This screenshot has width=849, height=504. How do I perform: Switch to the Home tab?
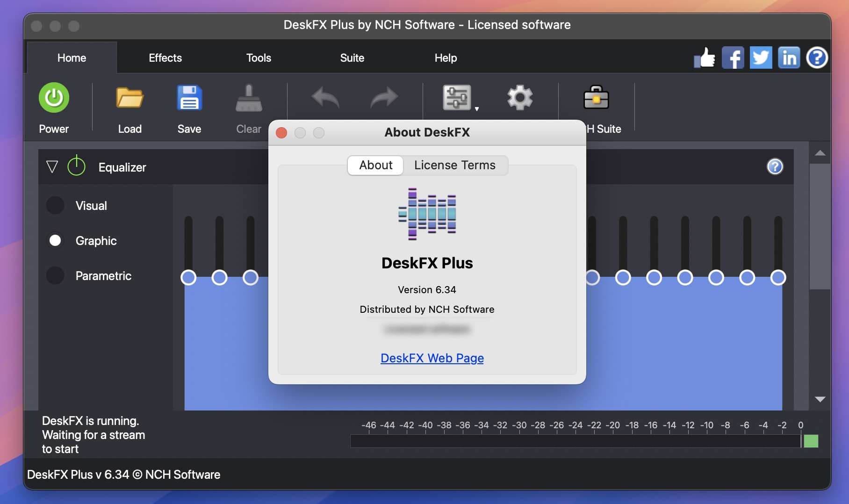tap(72, 58)
